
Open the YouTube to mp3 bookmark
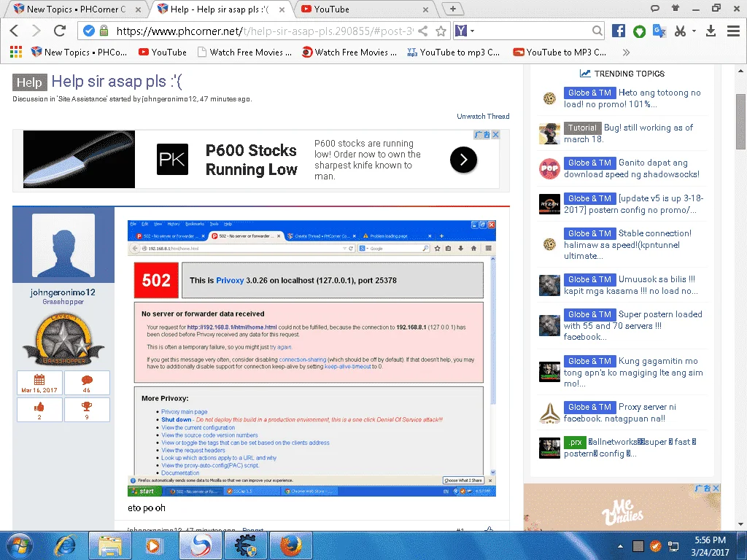[x=453, y=52]
